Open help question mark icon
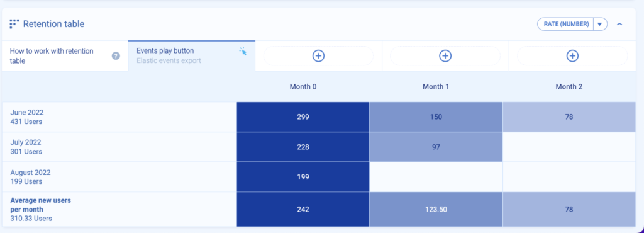Viewport: 644px width, 233px height. [x=116, y=56]
